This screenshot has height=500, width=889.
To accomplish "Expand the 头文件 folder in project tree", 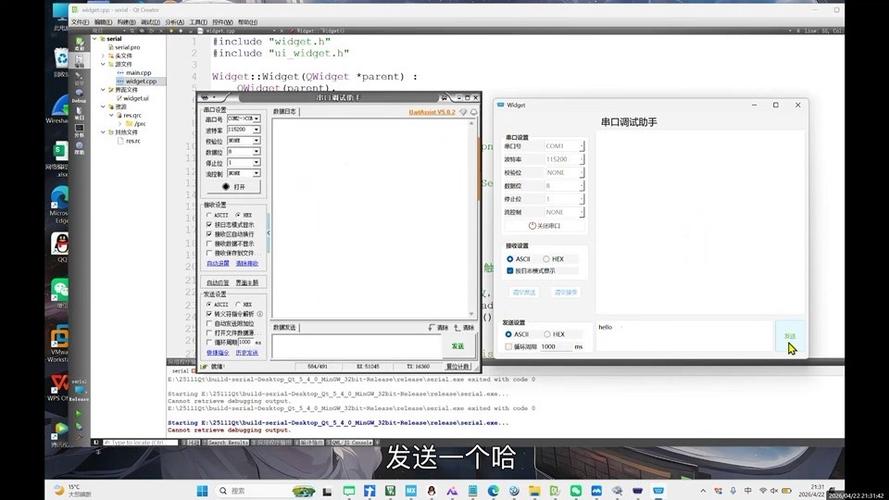I will 103,56.
